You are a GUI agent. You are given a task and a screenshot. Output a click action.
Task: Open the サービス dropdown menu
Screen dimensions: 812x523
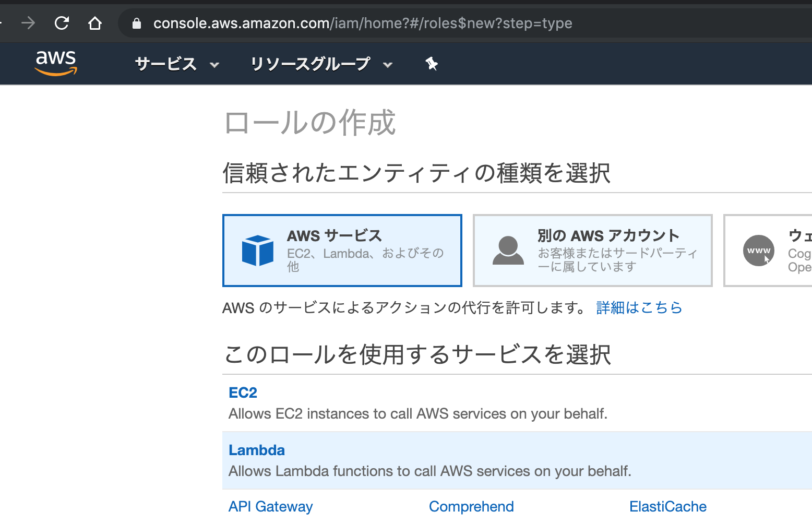(177, 64)
